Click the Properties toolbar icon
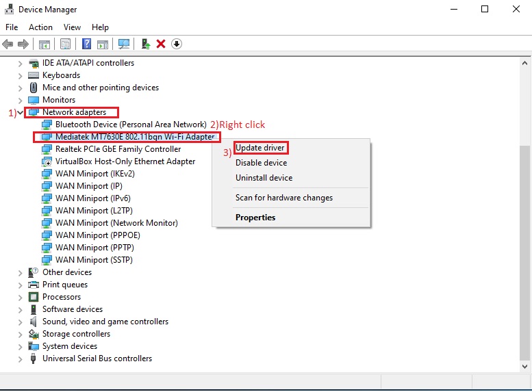The image size is (532, 392). (x=65, y=44)
